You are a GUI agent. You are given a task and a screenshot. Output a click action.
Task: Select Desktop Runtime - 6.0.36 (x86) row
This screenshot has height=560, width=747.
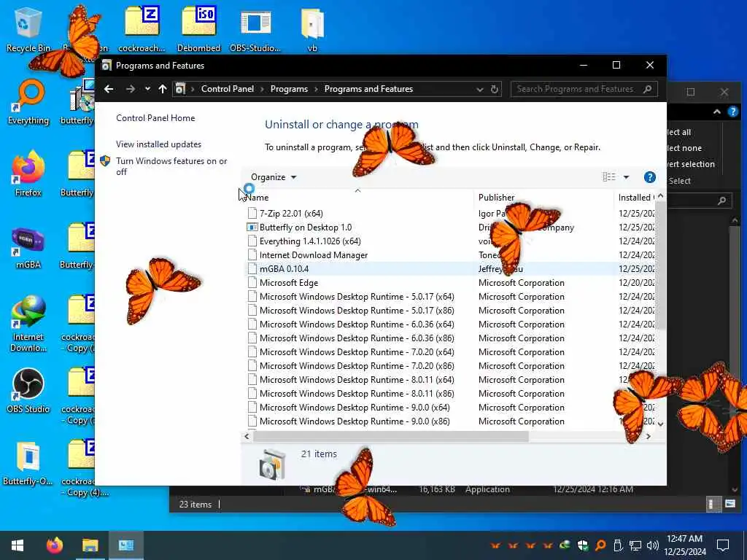(x=356, y=338)
